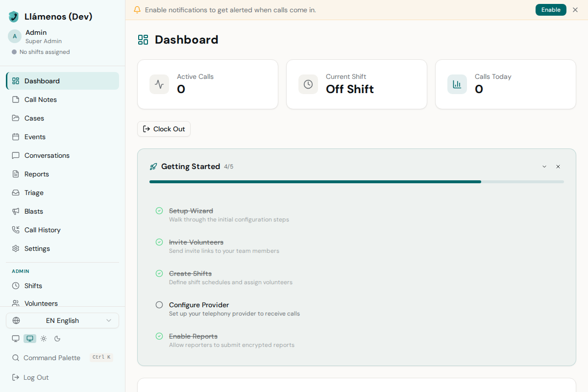The height and width of the screenshot is (392, 588).
Task: Switch to light theme with sun icon
Action: [44, 339]
